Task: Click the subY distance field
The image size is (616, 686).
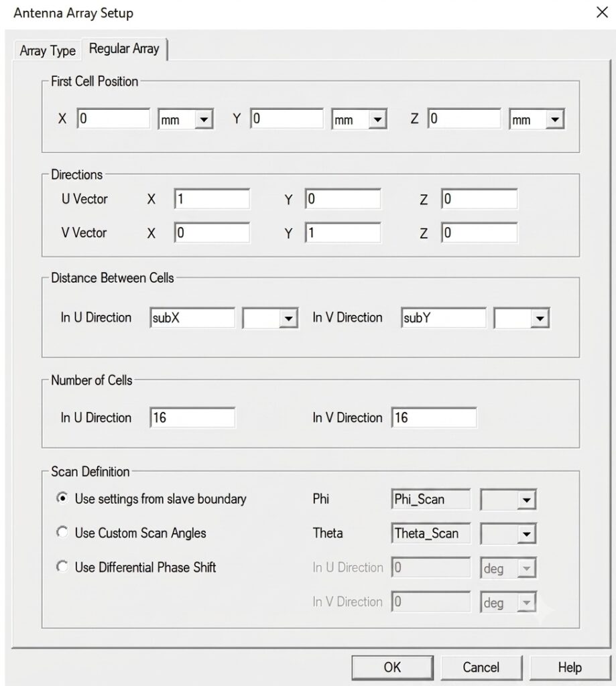Action: 444,318
